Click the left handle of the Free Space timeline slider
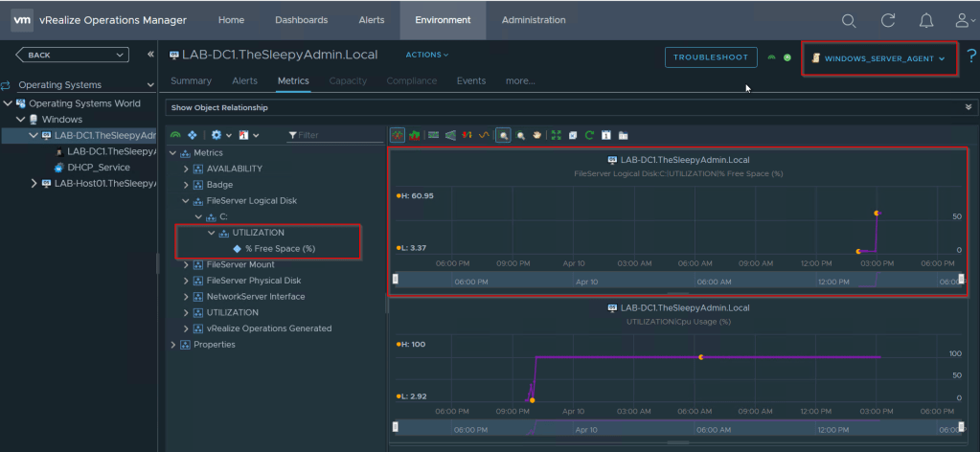Viewport: 980px width, 452px height. click(395, 280)
